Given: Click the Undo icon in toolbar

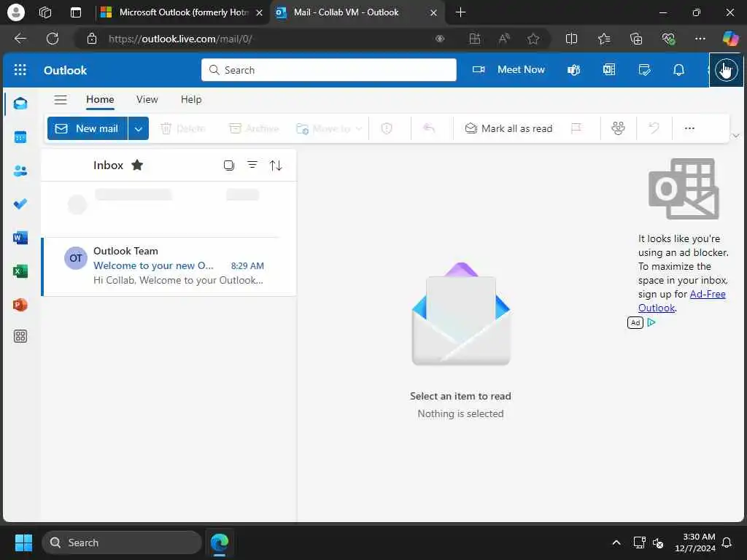Looking at the screenshot, I should (x=654, y=128).
